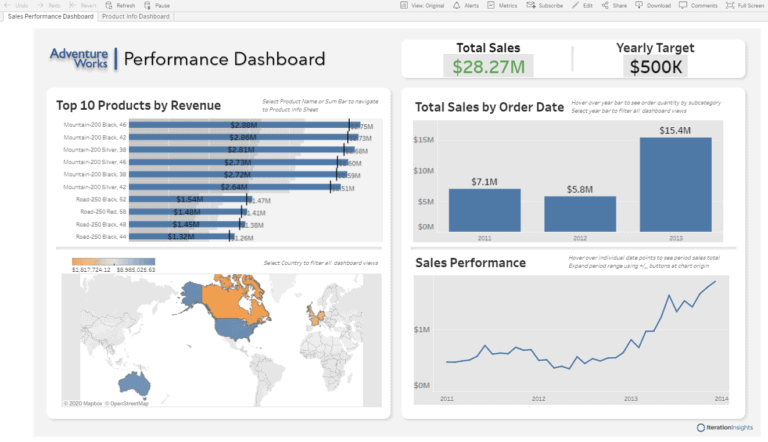Enter Full Screen mode via toolbar icon
Image resolution: width=768 pixels, height=442 pixels.
[730, 5]
